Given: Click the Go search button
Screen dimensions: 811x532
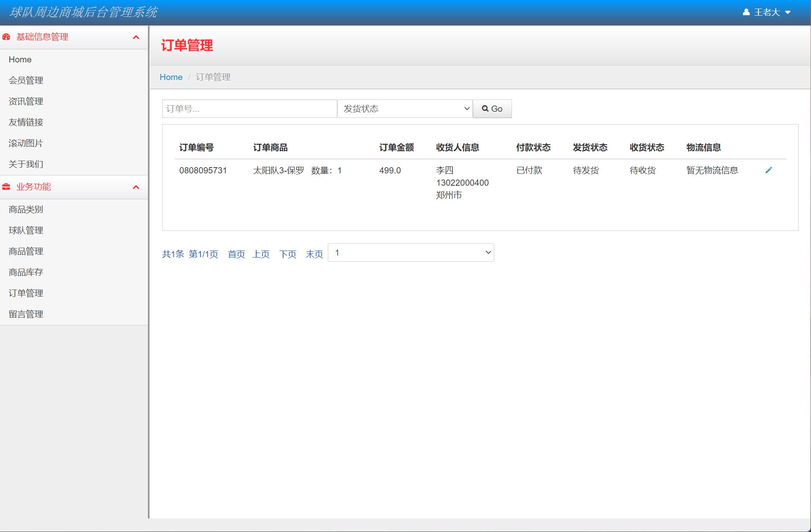Looking at the screenshot, I should pos(492,108).
